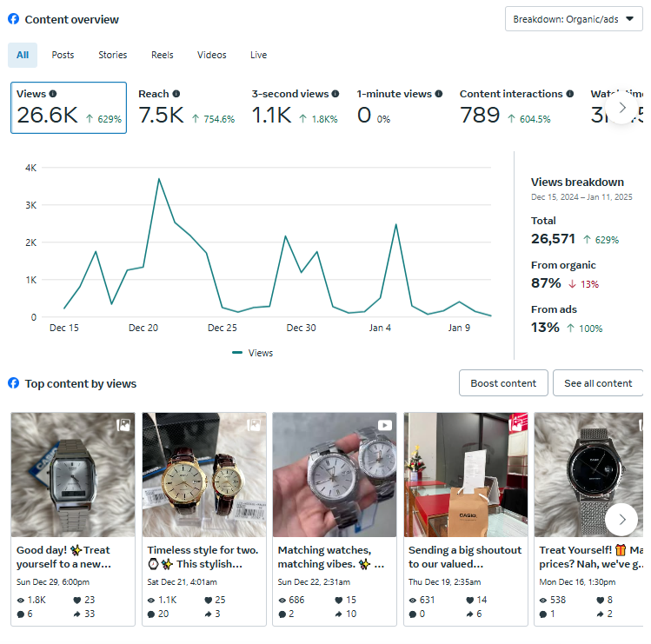Switch to the Reels tab
The image size is (651, 644).
pyautogui.click(x=163, y=55)
